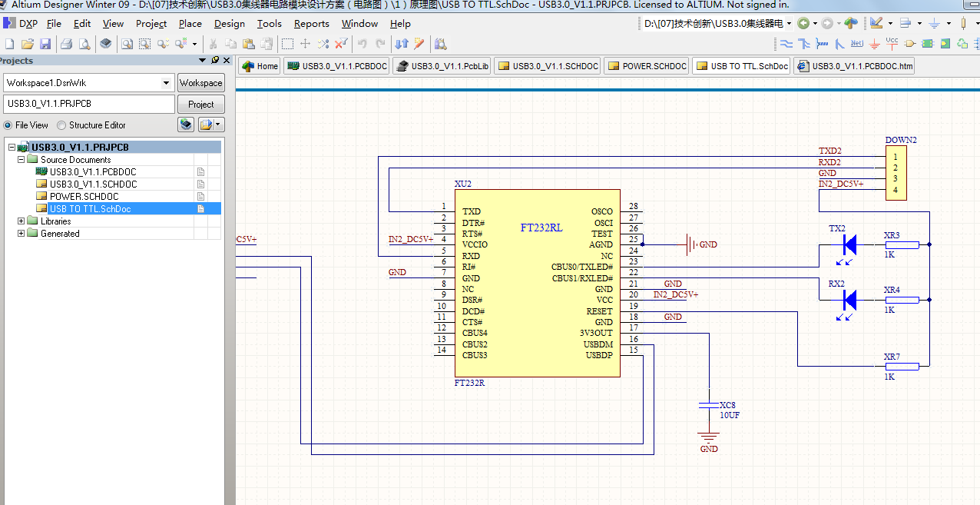Collapse the Source Documents folder
The height and width of the screenshot is (505, 980).
click(x=21, y=160)
